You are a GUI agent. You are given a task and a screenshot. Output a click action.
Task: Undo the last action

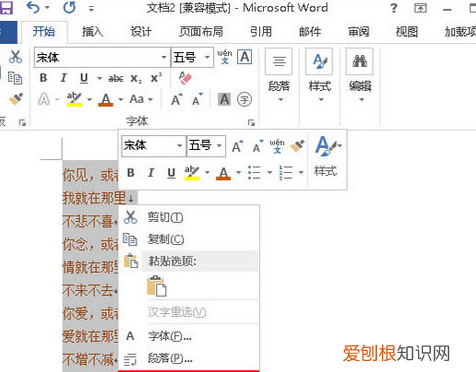point(33,7)
